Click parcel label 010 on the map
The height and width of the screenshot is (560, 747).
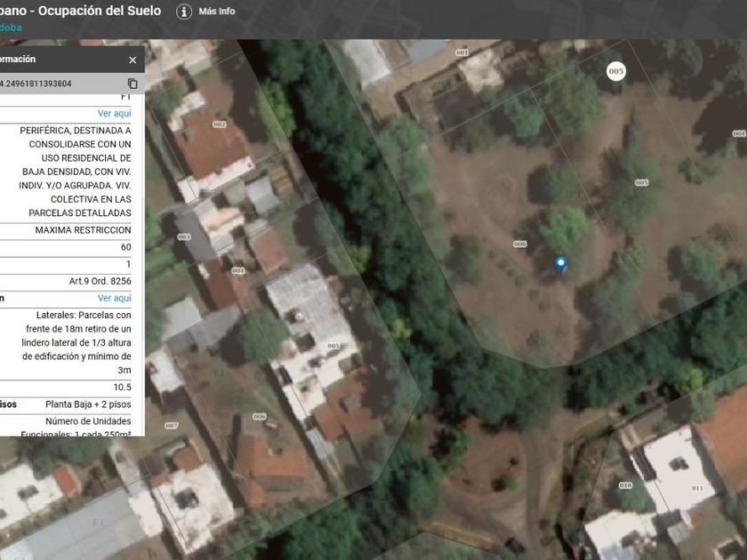coord(625,485)
